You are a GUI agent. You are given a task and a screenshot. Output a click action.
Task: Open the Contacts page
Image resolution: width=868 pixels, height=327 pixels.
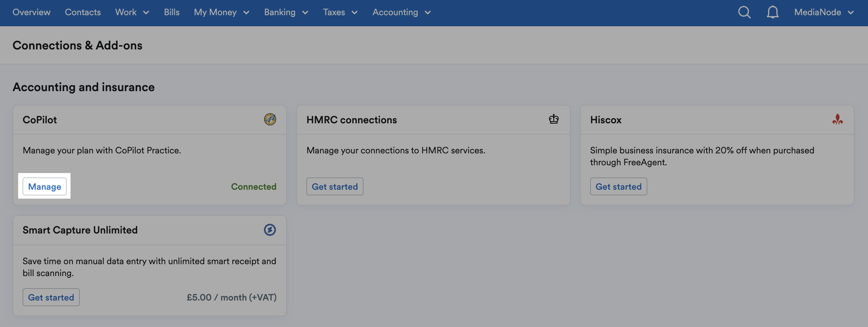83,13
